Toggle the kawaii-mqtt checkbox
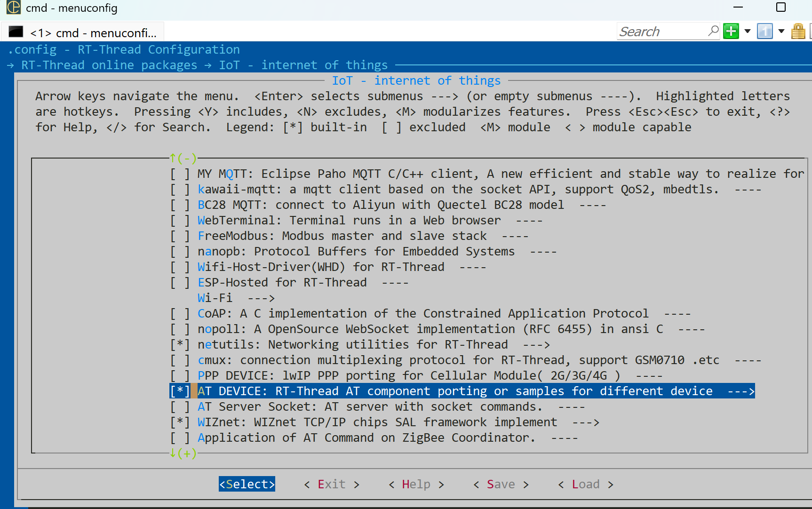 tap(180, 190)
